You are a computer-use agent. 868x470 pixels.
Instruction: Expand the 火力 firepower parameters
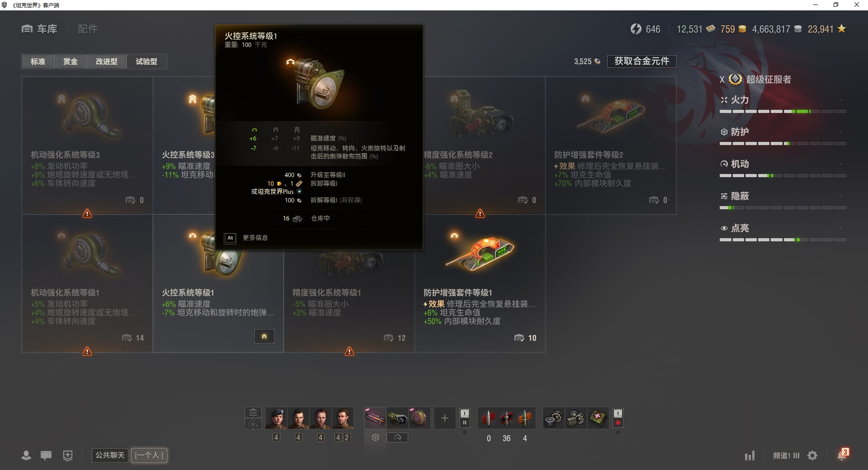click(783, 100)
